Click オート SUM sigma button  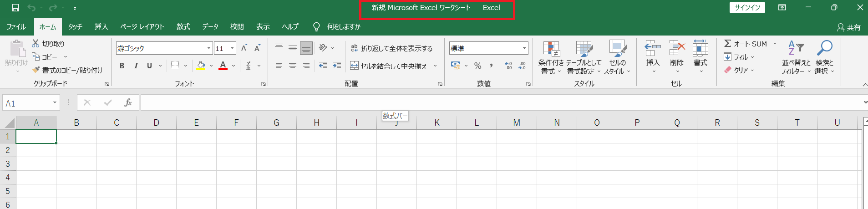[x=746, y=44]
